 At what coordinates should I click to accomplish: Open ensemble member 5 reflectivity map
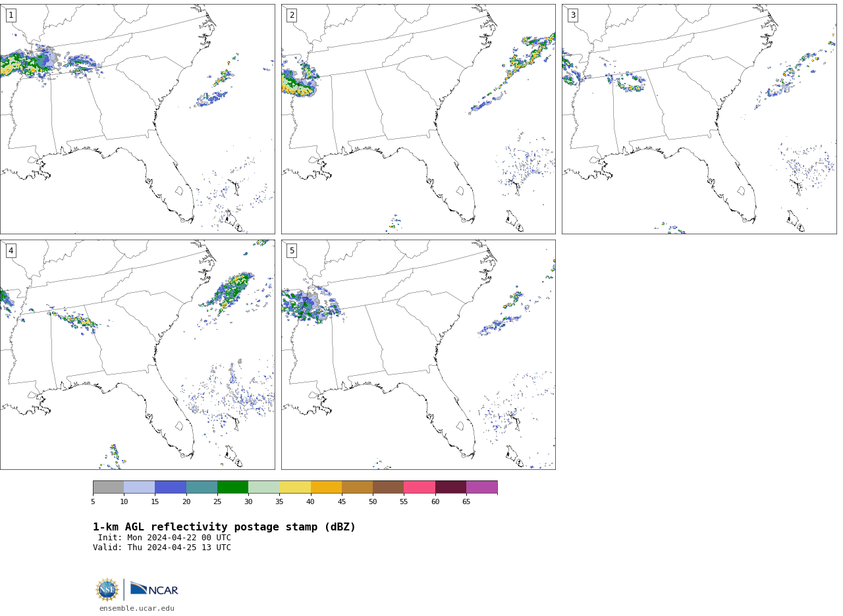click(418, 355)
